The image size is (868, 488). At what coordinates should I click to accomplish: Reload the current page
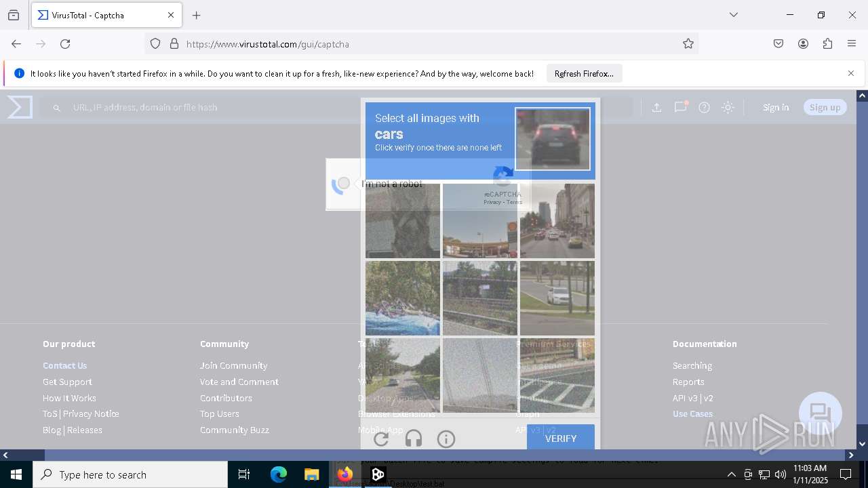[65, 44]
